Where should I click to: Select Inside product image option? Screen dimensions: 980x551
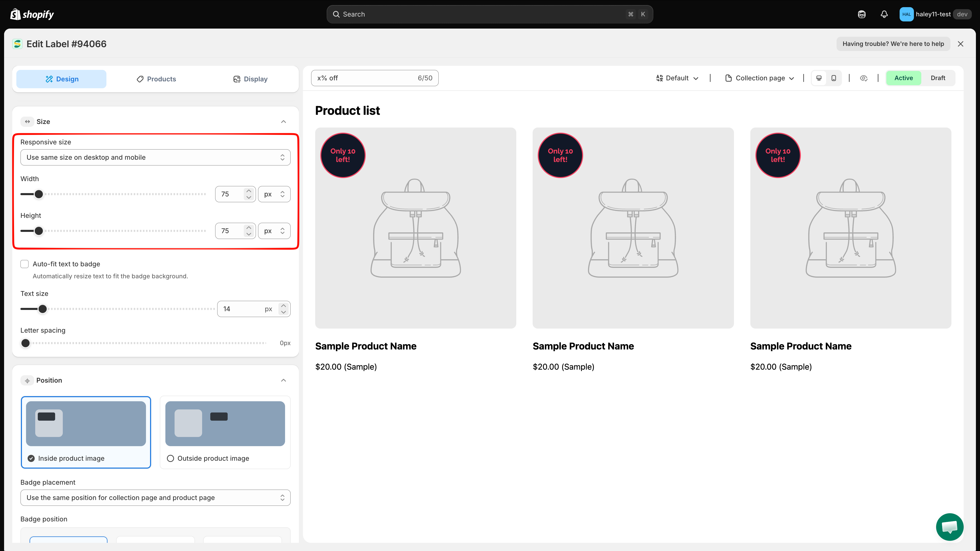(31, 458)
